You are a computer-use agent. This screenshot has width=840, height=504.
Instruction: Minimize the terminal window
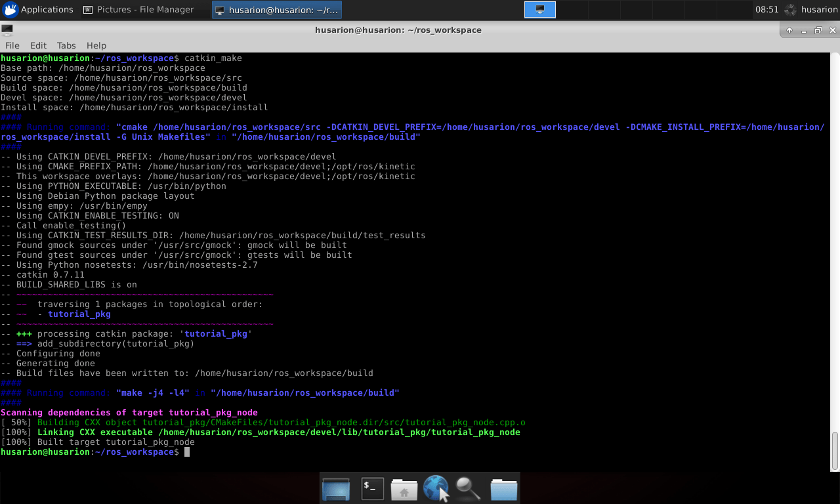(x=804, y=30)
